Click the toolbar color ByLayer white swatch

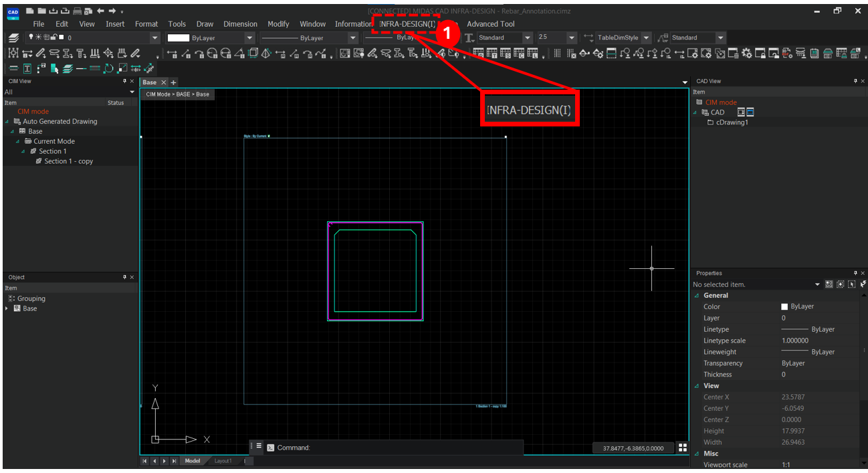[x=178, y=38]
